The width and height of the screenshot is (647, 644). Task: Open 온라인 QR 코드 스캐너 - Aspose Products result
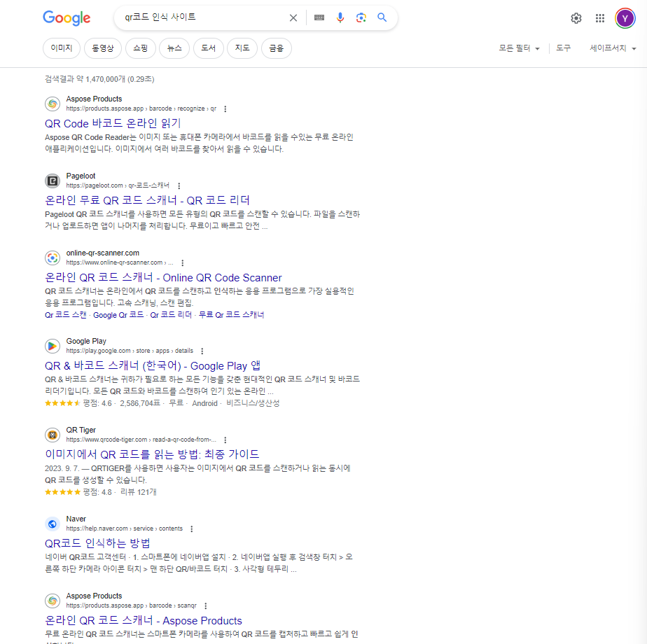[x=144, y=620]
